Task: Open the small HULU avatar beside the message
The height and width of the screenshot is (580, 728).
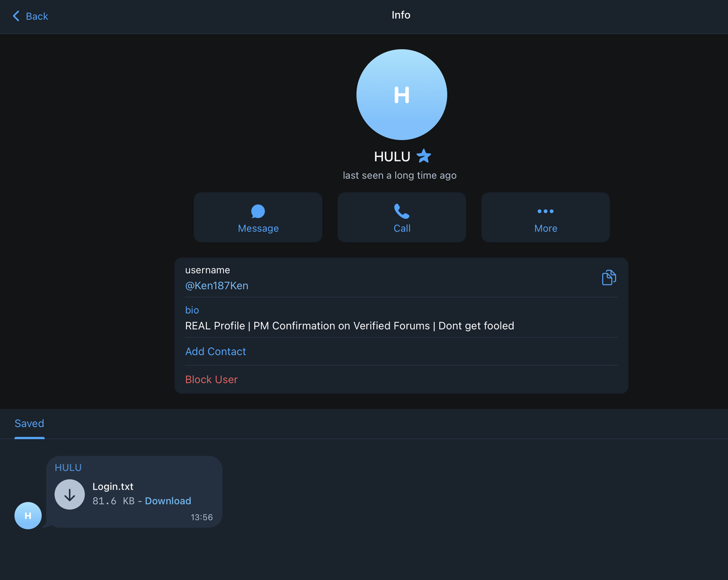Action: click(x=28, y=516)
